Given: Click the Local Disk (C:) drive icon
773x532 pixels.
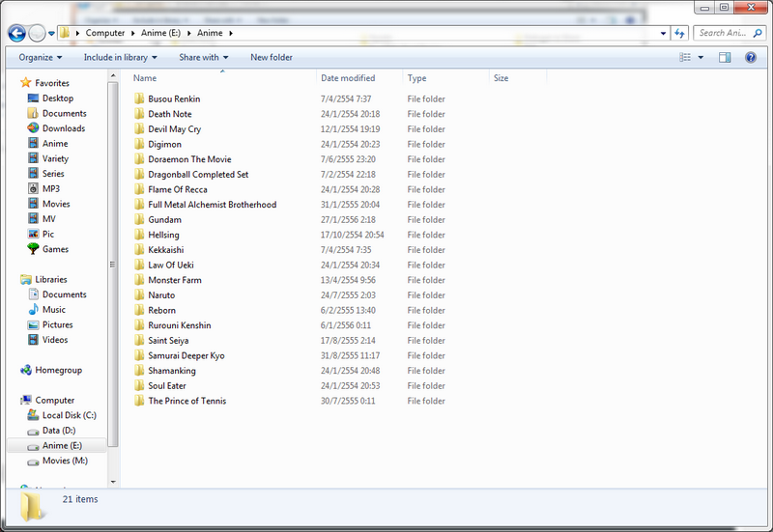Looking at the screenshot, I should point(33,415).
